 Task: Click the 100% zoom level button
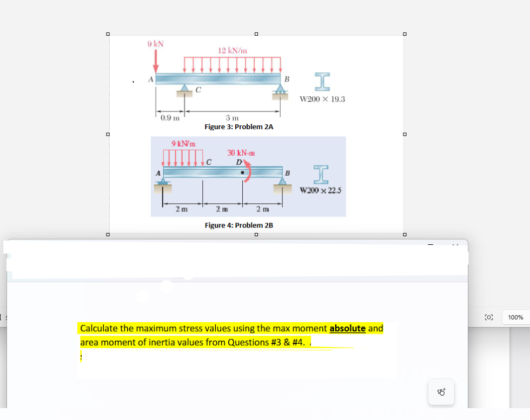coord(515,317)
